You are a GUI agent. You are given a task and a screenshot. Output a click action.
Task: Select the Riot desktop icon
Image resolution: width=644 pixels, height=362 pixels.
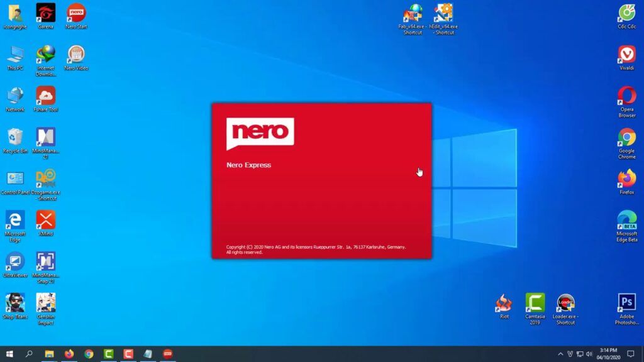pos(504,307)
